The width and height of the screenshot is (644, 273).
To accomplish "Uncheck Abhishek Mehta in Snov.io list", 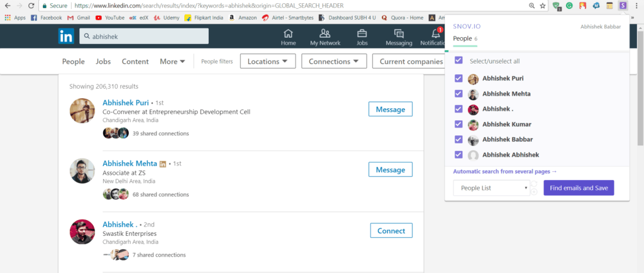I will [x=458, y=94].
